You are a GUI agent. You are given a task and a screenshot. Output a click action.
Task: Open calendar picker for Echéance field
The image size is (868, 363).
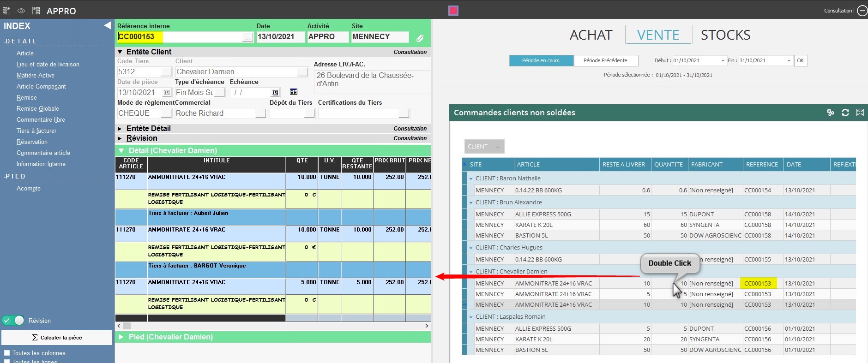[x=275, y=93]
